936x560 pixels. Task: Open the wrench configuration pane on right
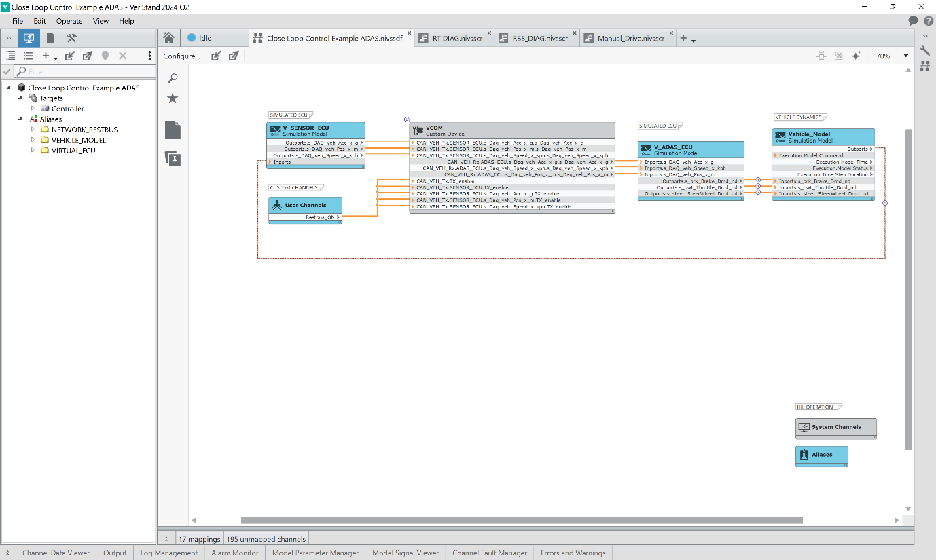[924, 50]
